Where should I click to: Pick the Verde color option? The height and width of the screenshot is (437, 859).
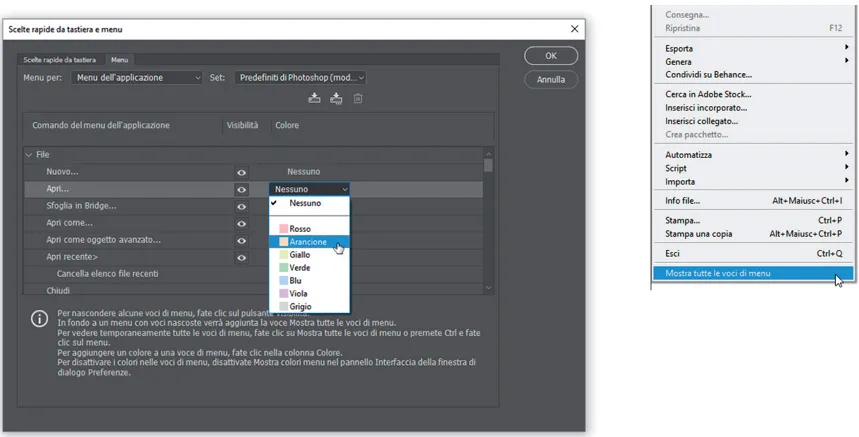(300, 268)
